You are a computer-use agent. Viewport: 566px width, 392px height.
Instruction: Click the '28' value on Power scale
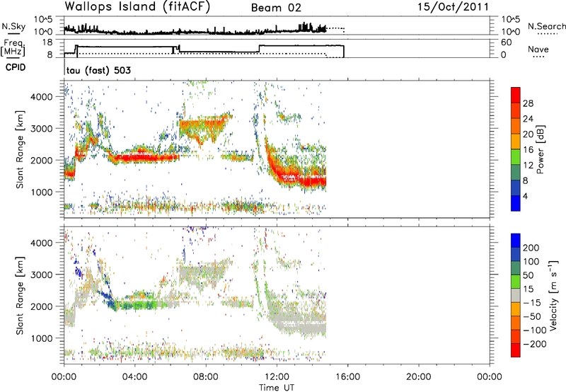click(528, 103)
